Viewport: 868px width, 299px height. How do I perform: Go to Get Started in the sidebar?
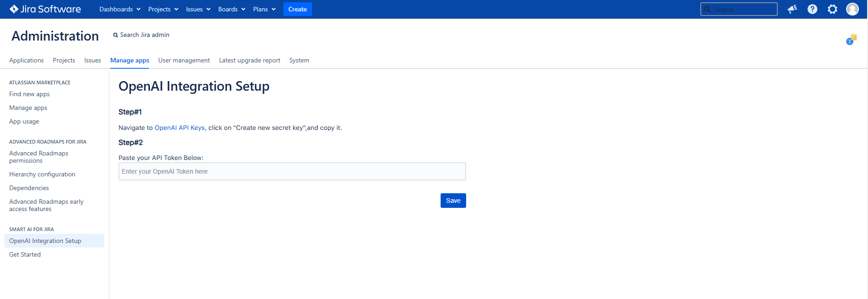[25, 254]
